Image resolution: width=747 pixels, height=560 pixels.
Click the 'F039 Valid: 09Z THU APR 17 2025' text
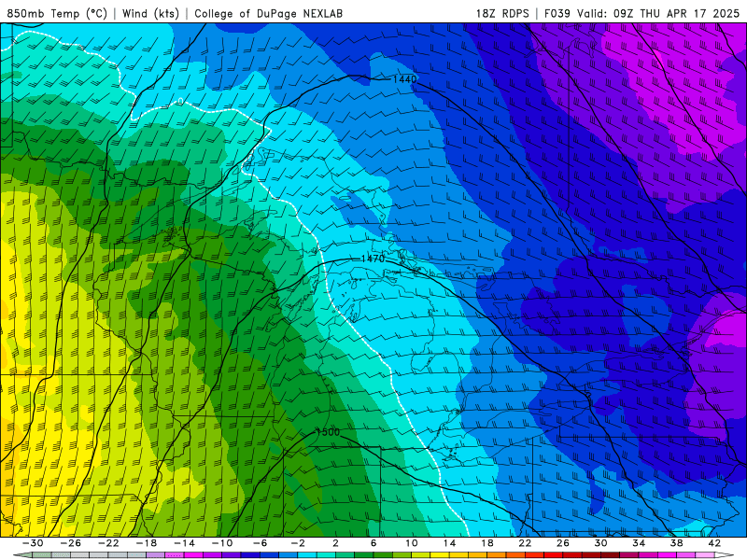(641, 13)
